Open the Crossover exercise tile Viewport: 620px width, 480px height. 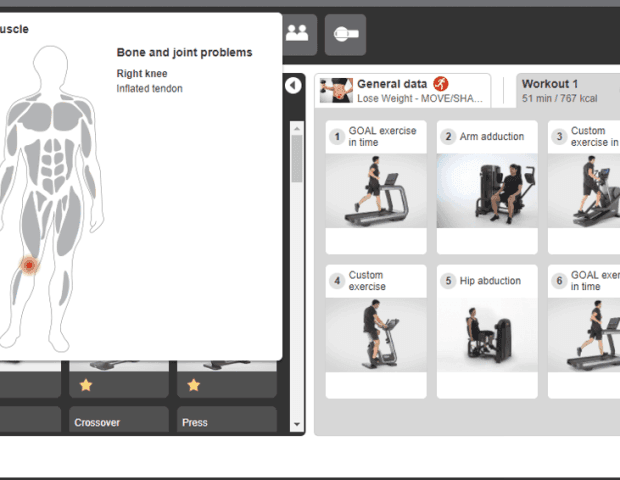[119, 420]
